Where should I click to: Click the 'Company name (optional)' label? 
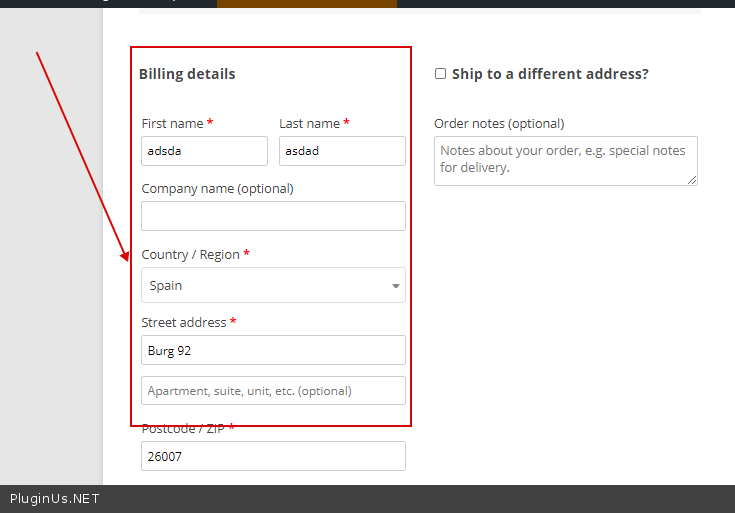click(217, 188)
